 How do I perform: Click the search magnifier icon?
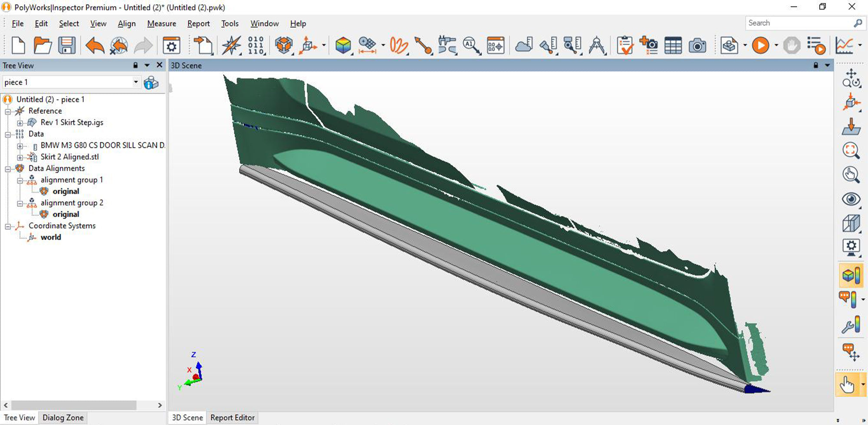pos(858,23)
